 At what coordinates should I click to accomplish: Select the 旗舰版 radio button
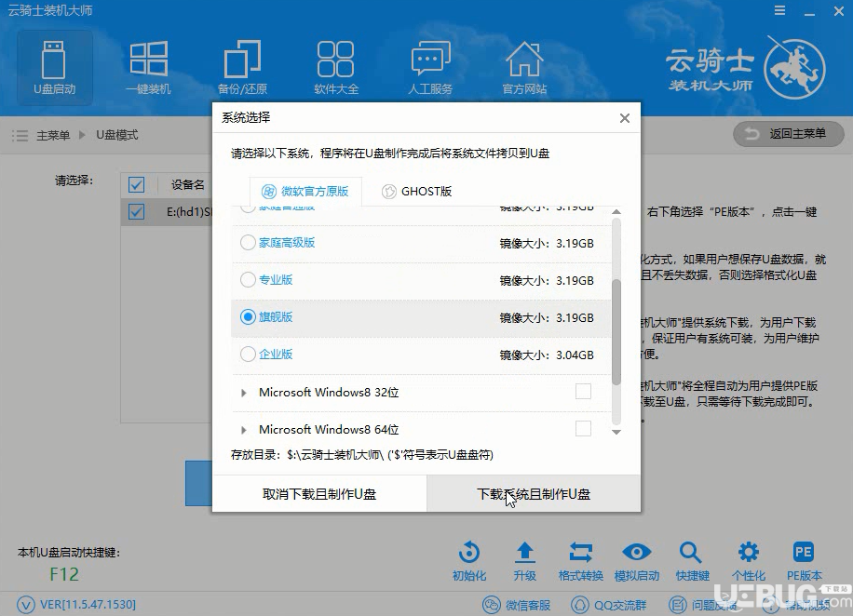248,317
